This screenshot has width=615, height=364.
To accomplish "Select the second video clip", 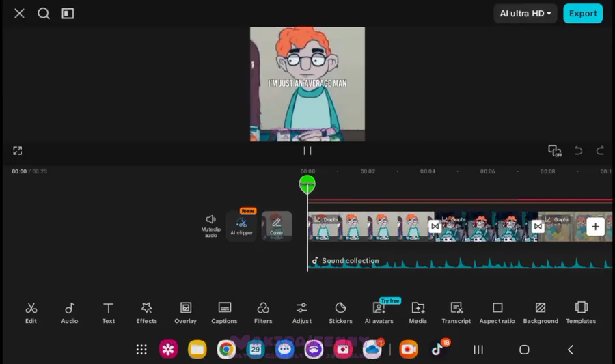I will (487, 227).
